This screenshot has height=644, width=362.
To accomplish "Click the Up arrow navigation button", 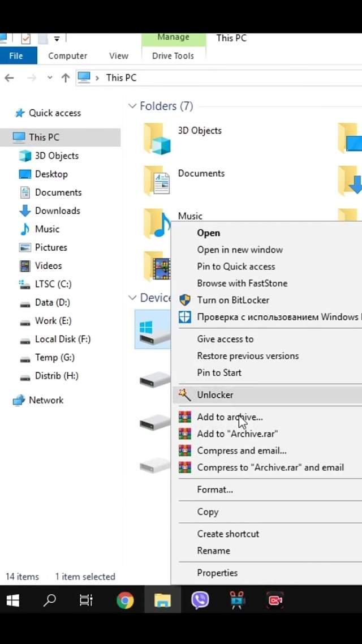I will coord(66,78).
